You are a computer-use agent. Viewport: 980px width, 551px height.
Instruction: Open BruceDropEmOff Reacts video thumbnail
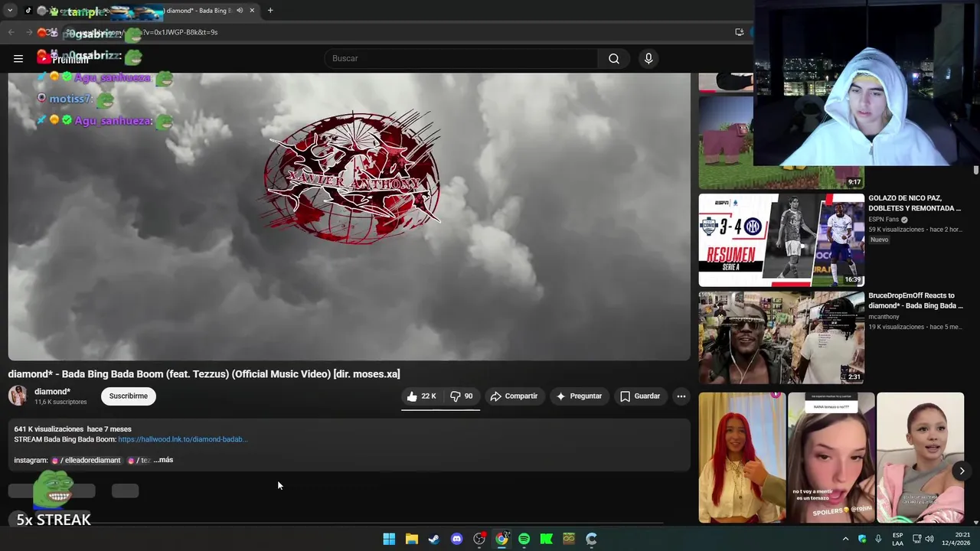pyautogui.click(x=782, y=337)
